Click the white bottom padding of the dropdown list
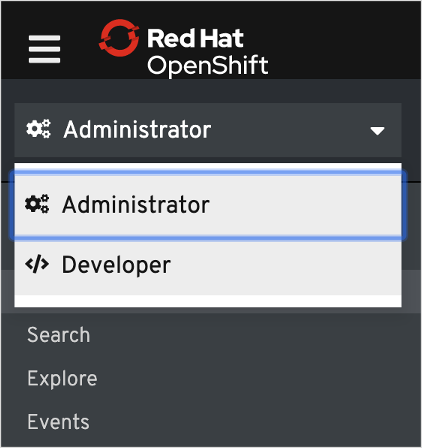This screenshot has width=422, height=448. click(x=208, y=301)
